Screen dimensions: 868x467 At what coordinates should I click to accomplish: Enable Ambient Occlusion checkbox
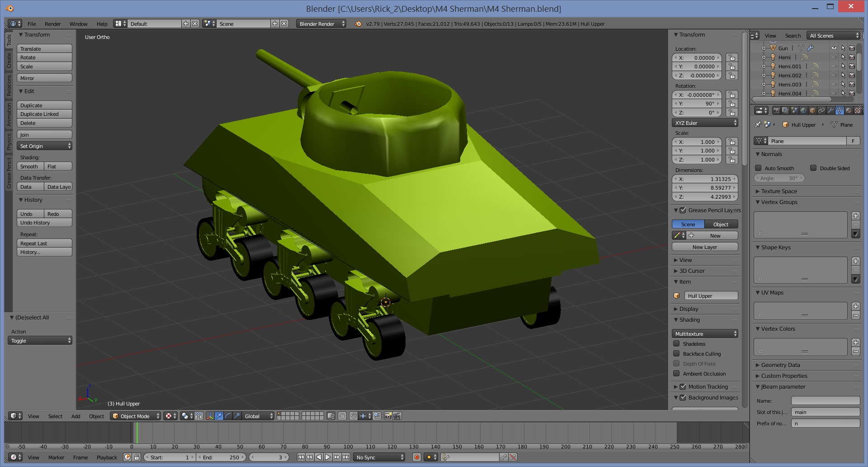point(676,373)
